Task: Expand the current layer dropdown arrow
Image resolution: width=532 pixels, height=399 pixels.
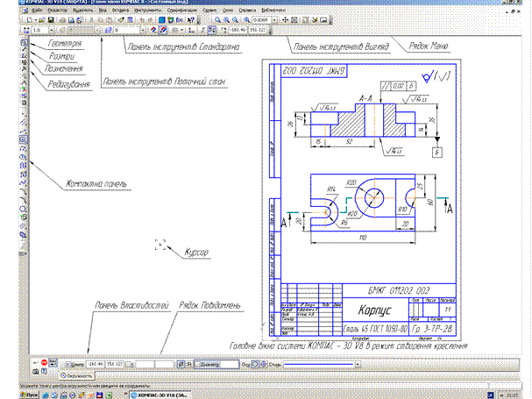Action: 143,30
